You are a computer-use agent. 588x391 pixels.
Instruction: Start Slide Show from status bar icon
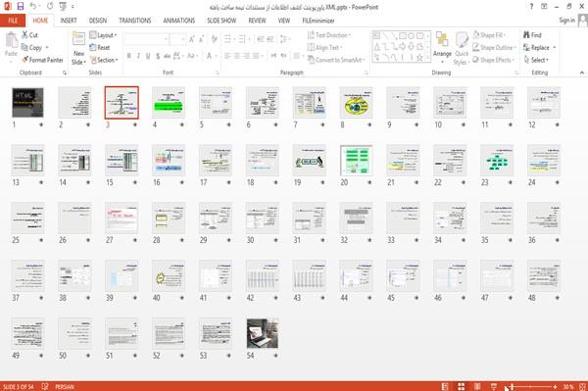(x=494, y=386)
